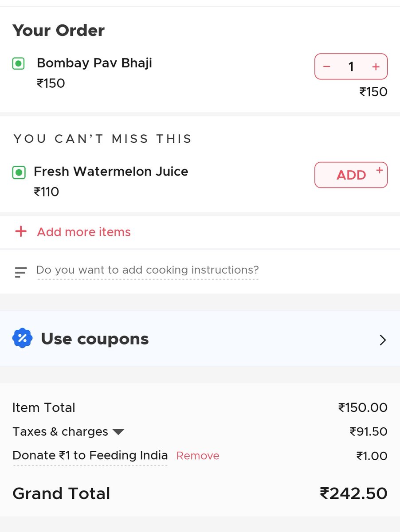Tap the Taxes & charges label
This screenshot has height=532, width=400.
pos(60,432)
